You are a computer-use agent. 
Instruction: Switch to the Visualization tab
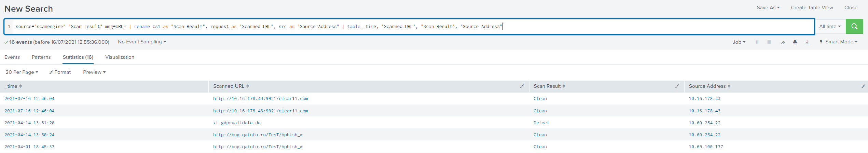(120, 57)
